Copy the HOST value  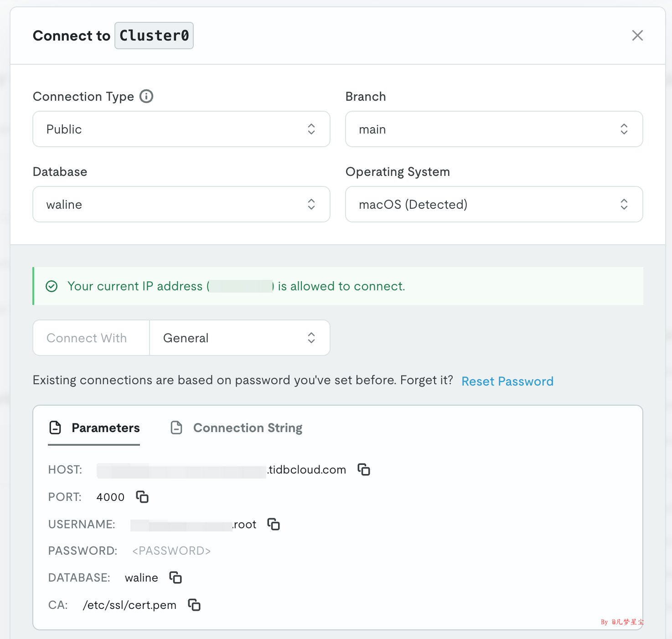pyautogui.click(x=364, y=469)
